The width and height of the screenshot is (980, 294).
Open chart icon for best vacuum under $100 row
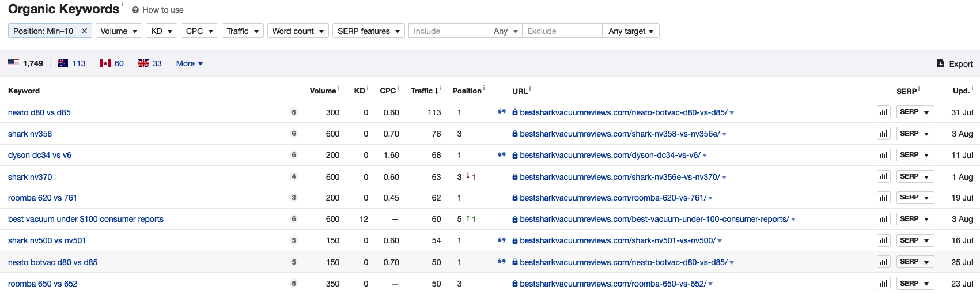coord(883,219)
